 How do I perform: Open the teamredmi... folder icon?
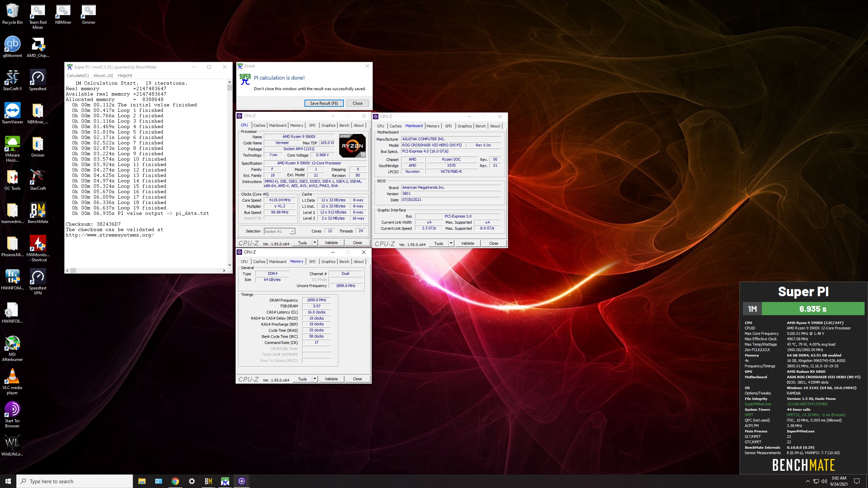(13, 213)
